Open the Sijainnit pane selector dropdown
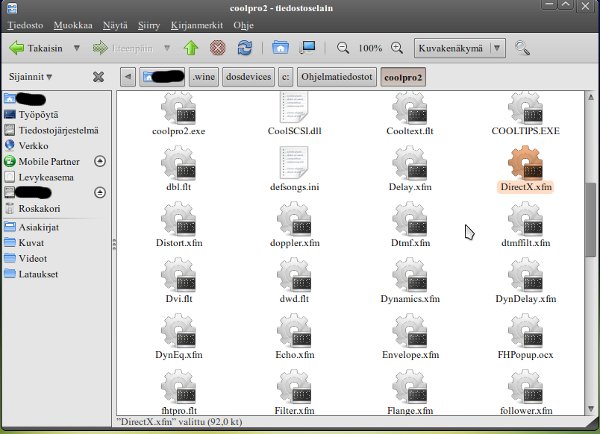Image resolution: width=600 pixels, height=434 pixels. [31, 77]
